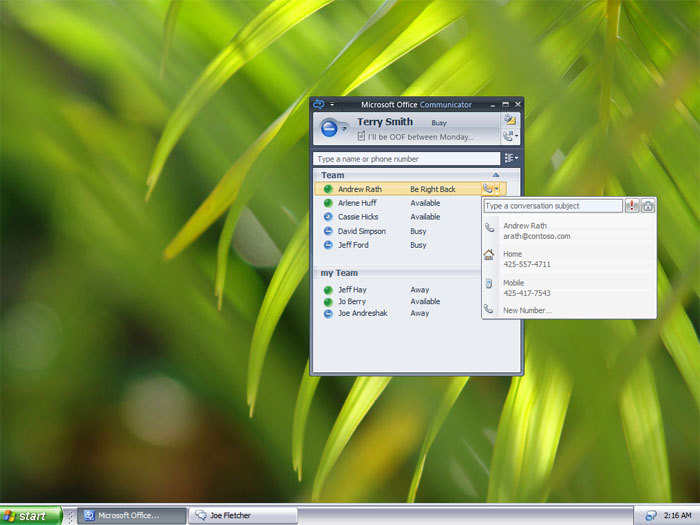
Task: Select contact Joe Andreshak
Action: (362, 313)
